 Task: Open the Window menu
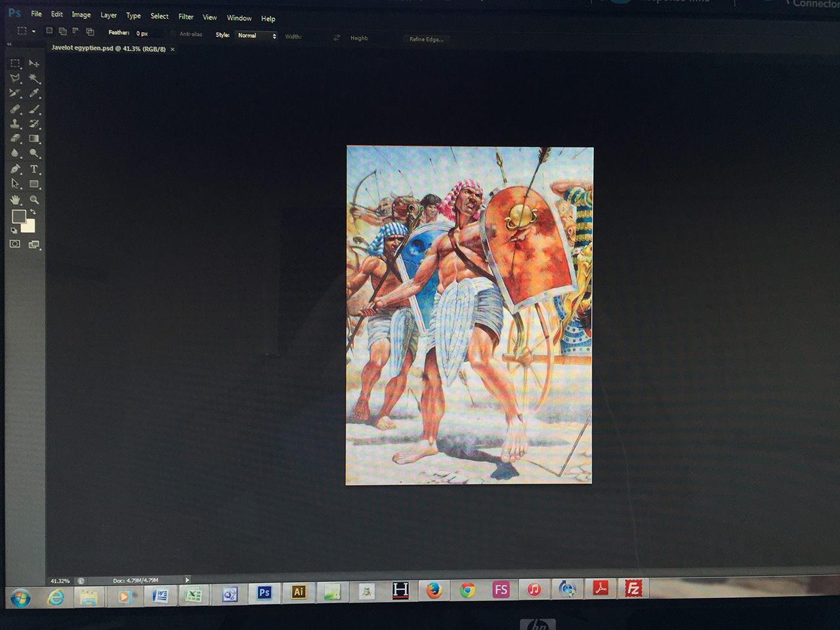point(239,18)
